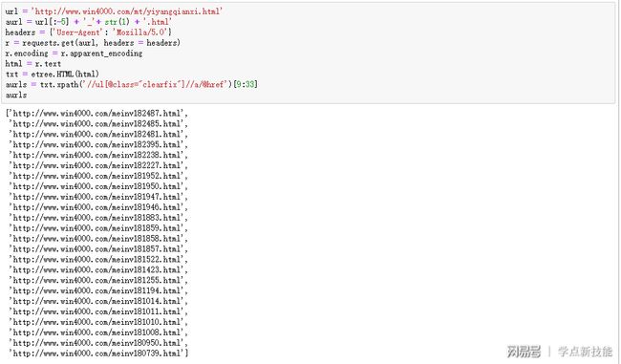Click the line "txt = etree.HTML(html)"
The image size is (621, 364).
tap(52, 74)
